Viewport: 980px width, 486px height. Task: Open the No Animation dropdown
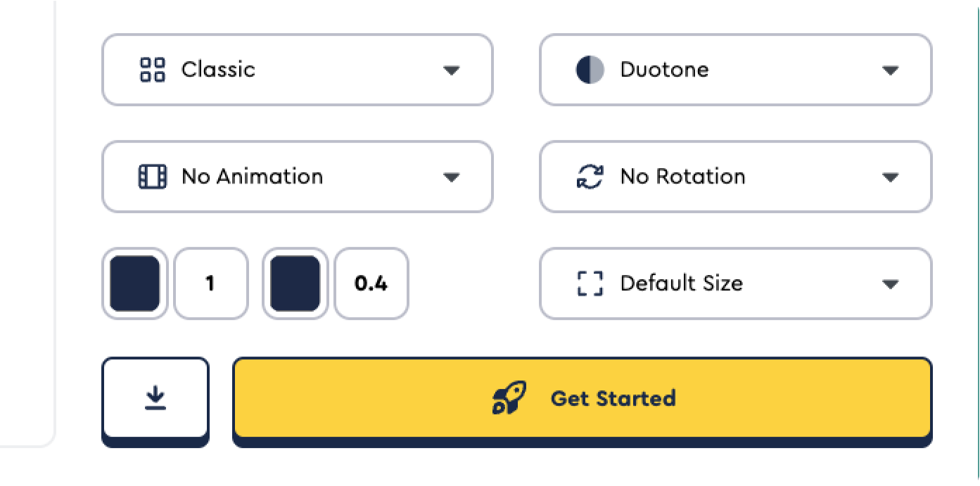[451, 177]
